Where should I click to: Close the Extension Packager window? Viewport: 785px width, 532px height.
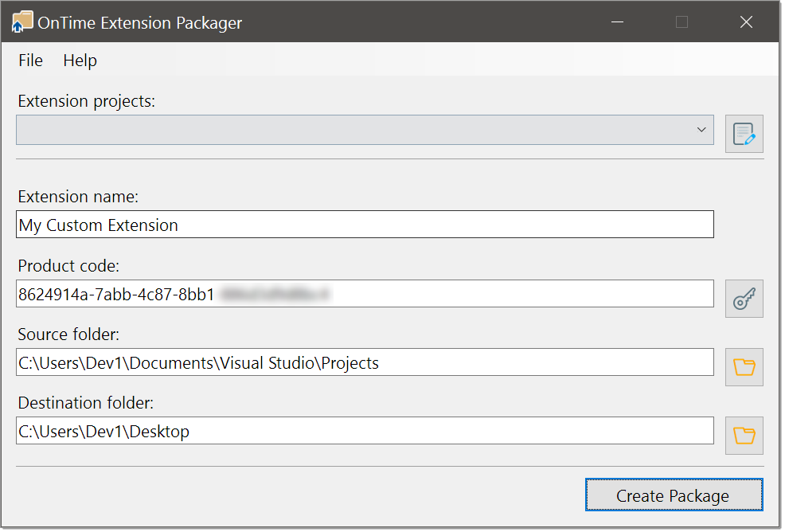click(748, 22)
